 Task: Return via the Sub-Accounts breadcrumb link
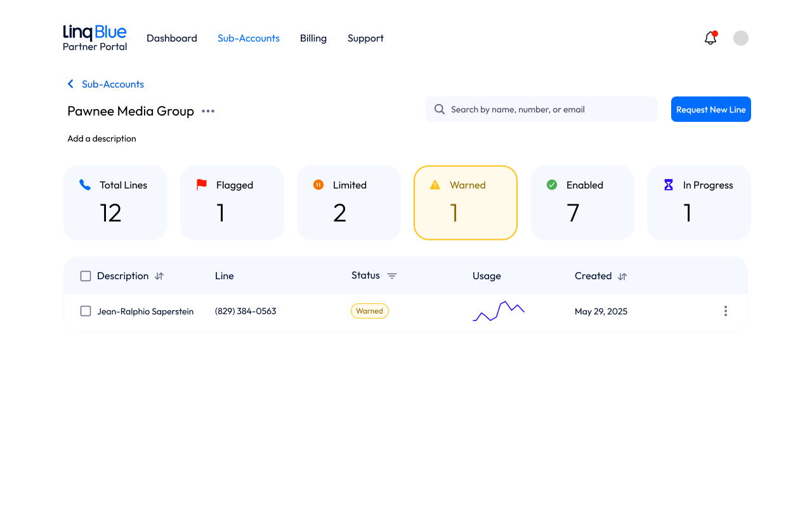[x=113, y=84]
